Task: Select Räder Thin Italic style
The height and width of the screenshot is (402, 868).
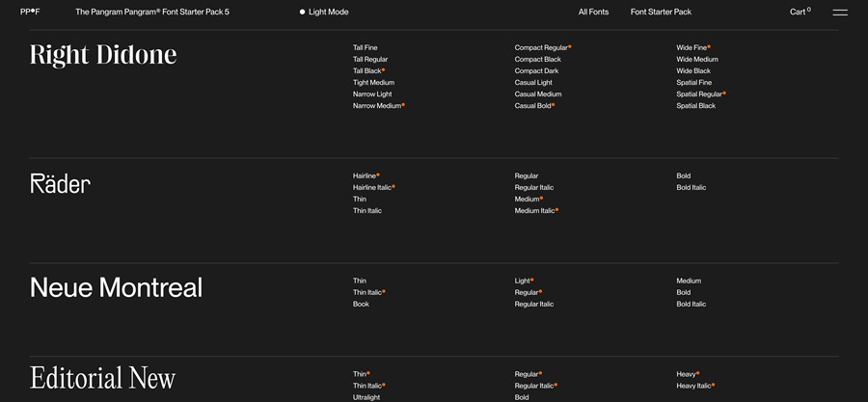Action: [367, 211]
